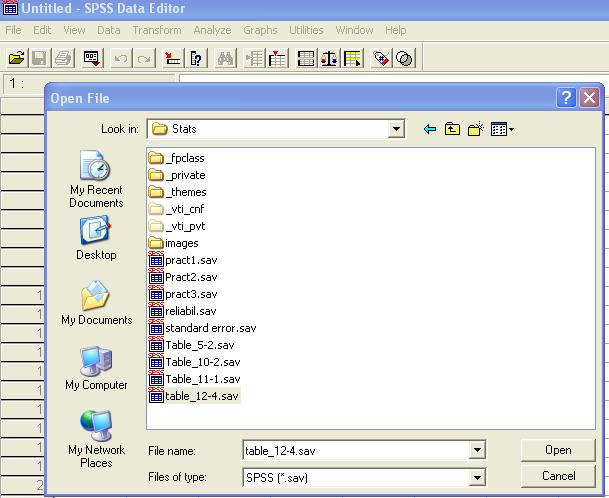The width and height of the screenshot is (609, 498).
Task: Select the _private folder
Action: [x=177, y=175]
